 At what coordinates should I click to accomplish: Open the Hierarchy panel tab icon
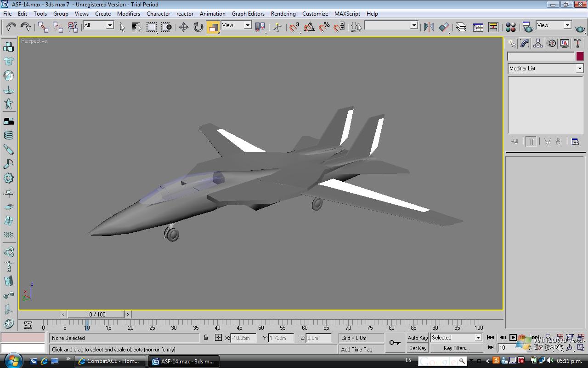point(538,43)
